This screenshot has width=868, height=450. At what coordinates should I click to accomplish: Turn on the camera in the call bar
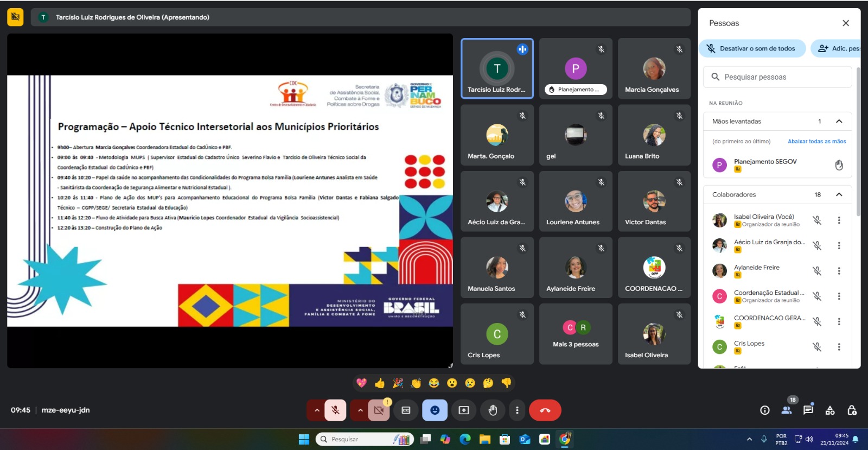(379, 410)
